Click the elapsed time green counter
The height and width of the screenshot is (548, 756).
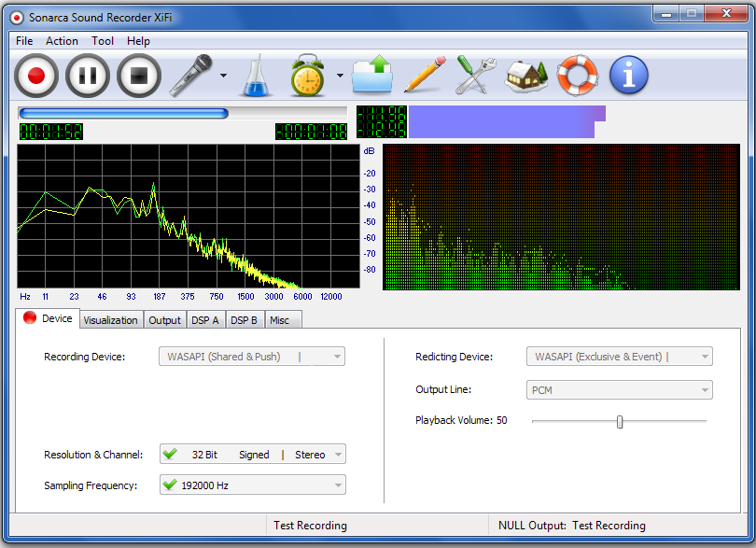point(51,132)
